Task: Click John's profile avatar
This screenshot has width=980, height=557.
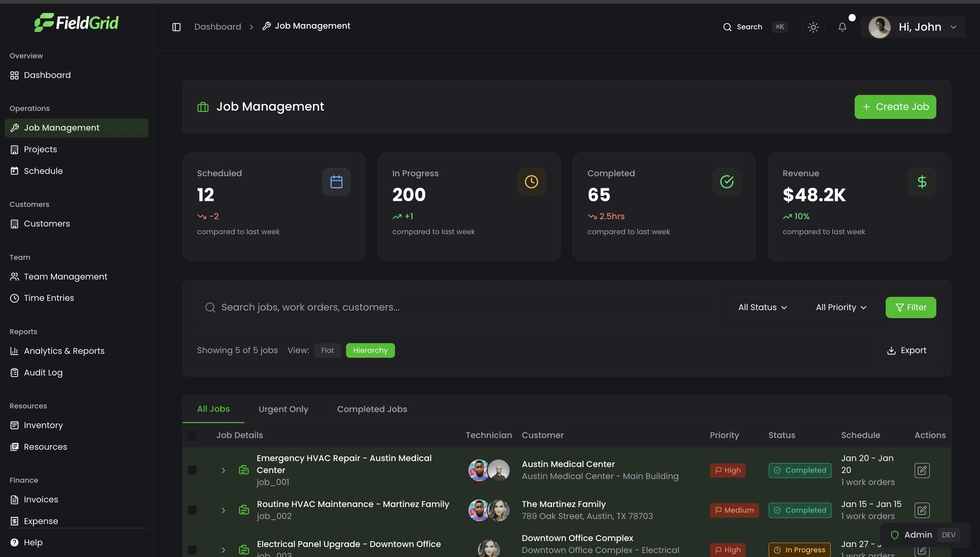Action: pos(879,27)
